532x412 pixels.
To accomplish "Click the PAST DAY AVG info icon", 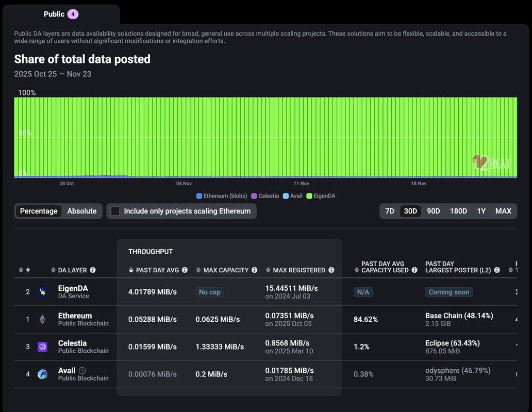I will [x=185, y=270].
